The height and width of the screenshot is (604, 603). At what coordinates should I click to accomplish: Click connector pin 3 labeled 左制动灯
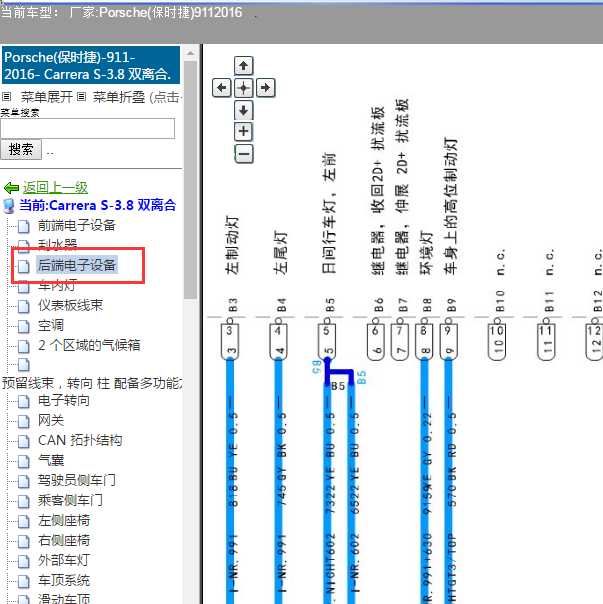click(230, 341)
